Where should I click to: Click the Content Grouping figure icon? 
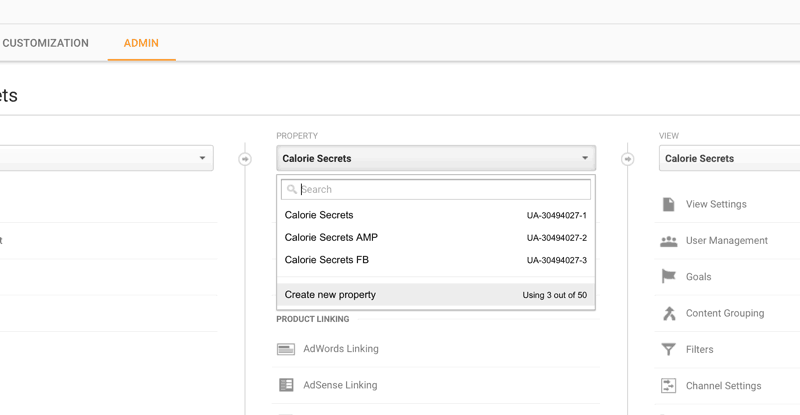pos(668,313)
